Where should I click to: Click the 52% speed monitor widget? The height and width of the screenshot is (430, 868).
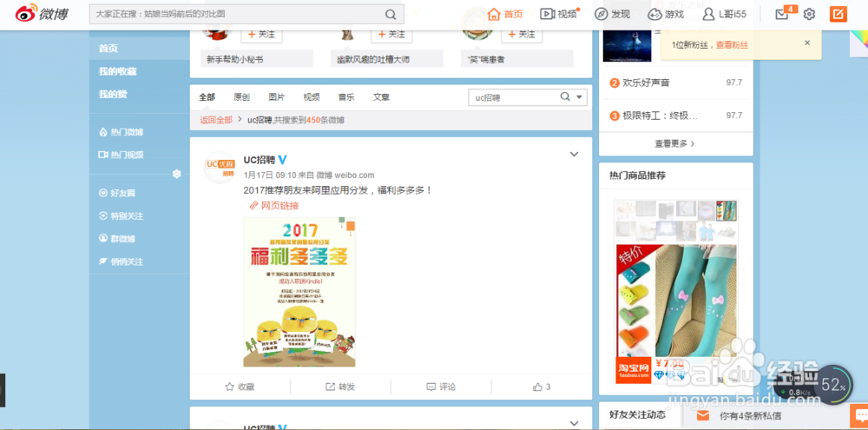pyautogui.click(x=832, y=385)
